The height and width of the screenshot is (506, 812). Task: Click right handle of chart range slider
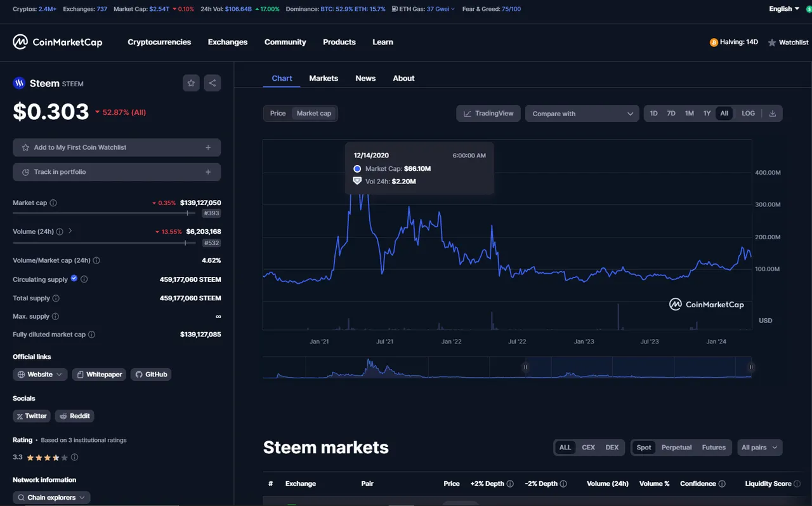751,367
